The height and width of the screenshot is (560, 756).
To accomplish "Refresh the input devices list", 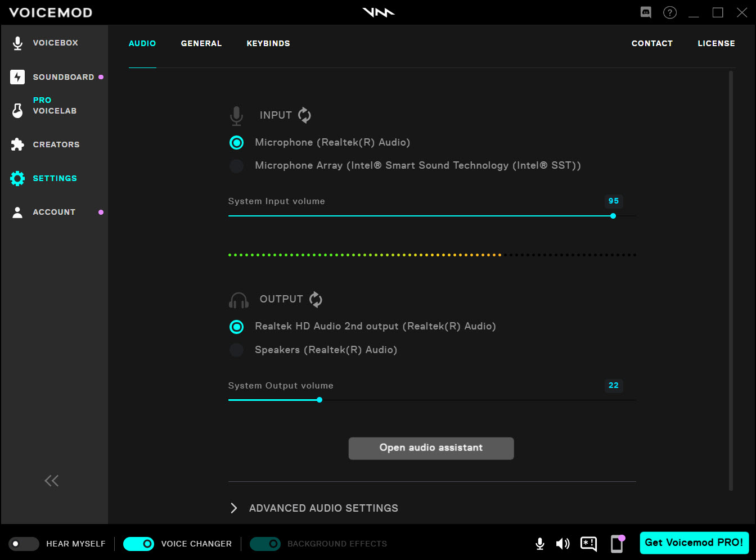I will [304, 115].
